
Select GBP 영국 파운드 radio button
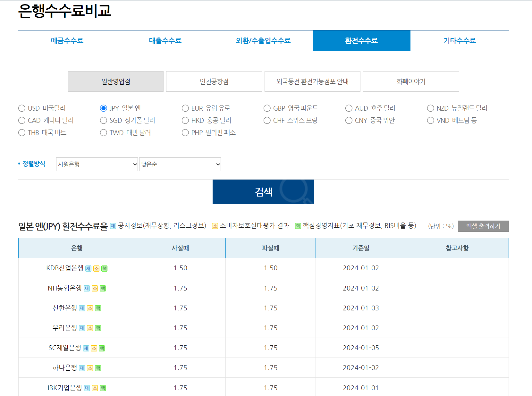(x=267, y=108)
